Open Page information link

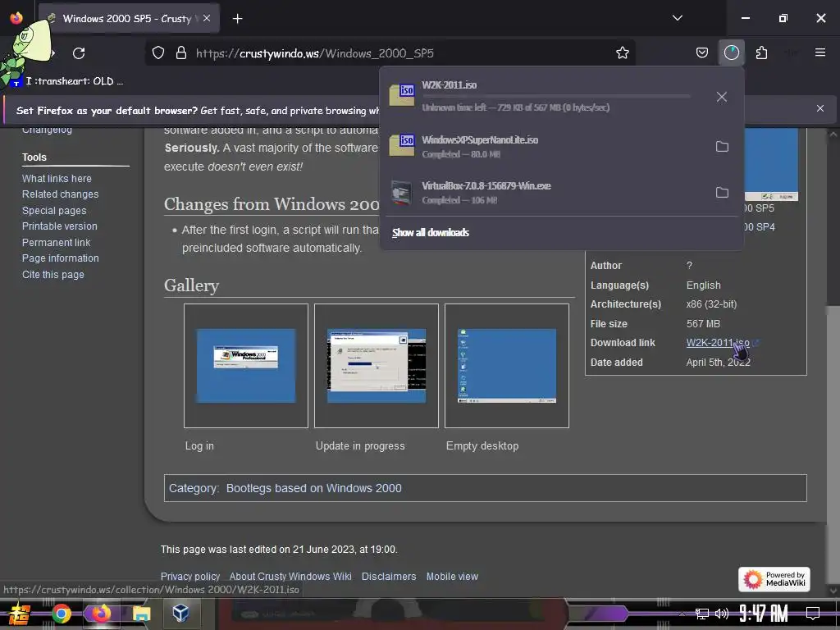61,258
